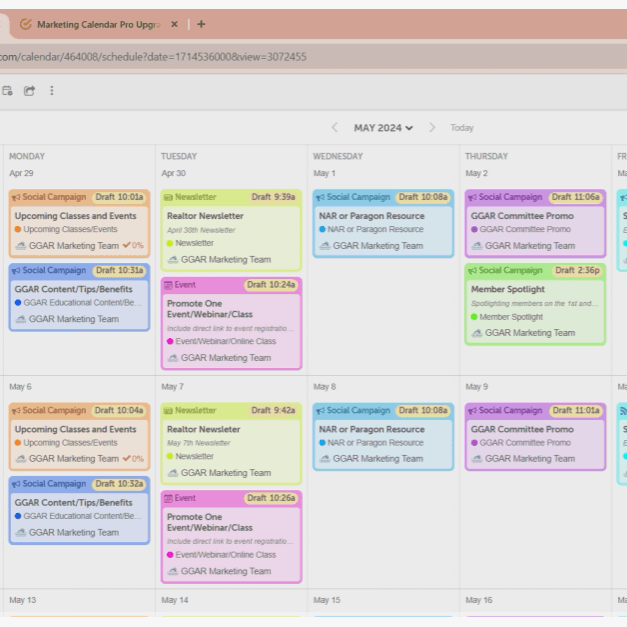Click megaphone icon on May 2 2:36p campaign
Screen dimensions: 627x627
(472, 271)
